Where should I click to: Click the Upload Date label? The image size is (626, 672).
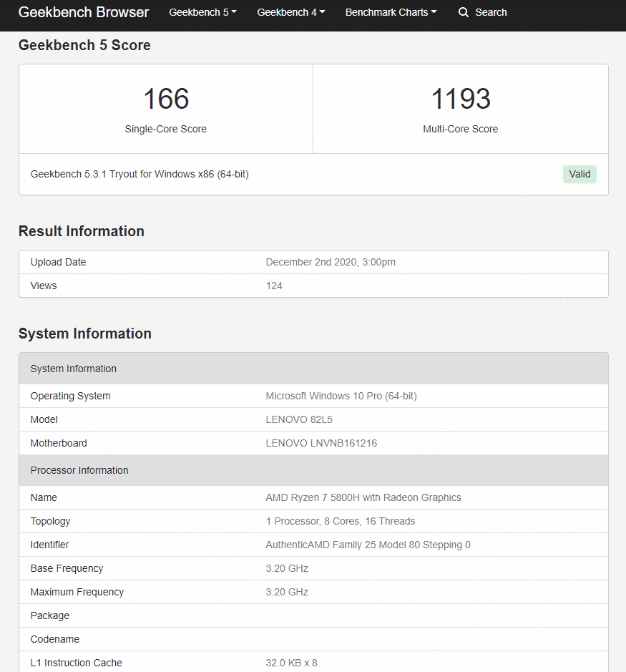point(58,262)
